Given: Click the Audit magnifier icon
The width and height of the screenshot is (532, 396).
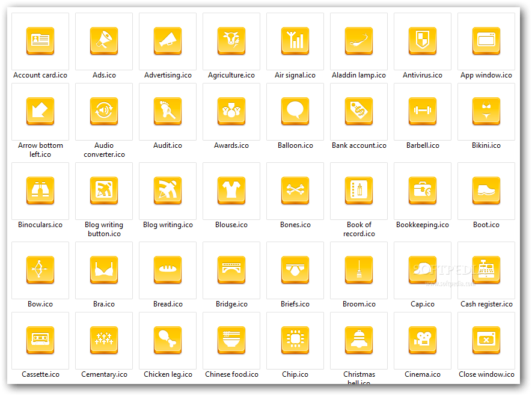Looking at the screenshot, I should (x=167, y=111).
